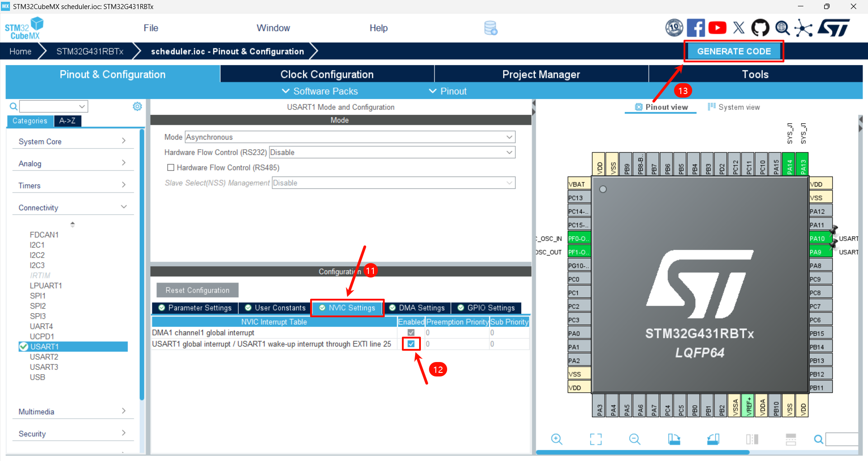This screenshot has height=461, width=868.
Task: Open the categories settings gear icon
Action: (137, 106)
